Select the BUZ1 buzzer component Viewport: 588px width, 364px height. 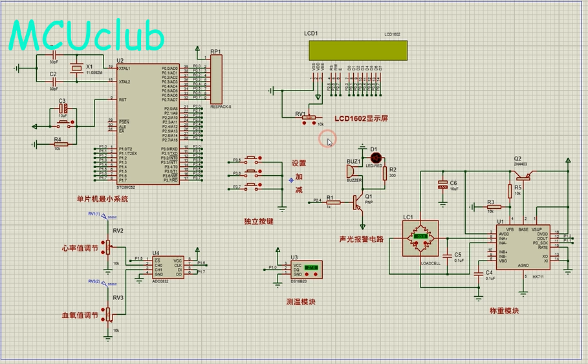pos(351,172)
